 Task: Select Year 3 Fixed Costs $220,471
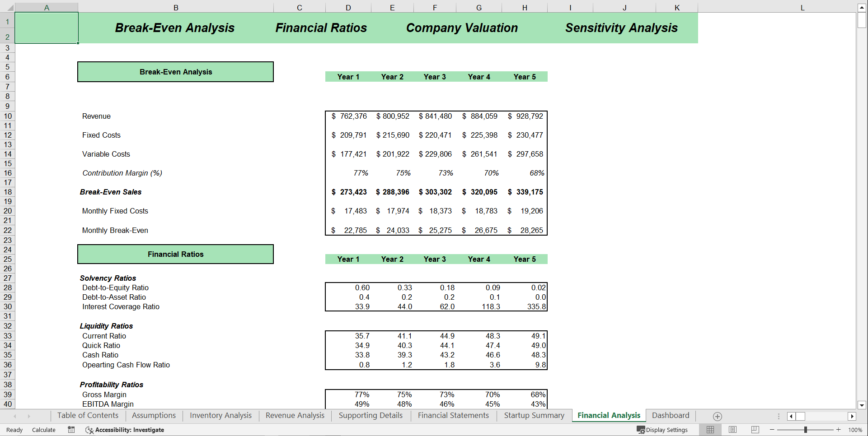point(435,135)
